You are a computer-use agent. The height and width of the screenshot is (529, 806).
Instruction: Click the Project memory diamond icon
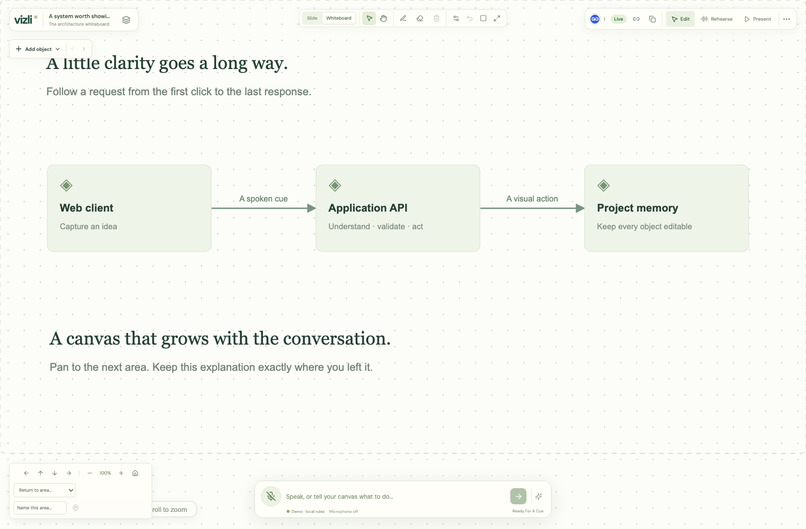(x=603, y=185)
